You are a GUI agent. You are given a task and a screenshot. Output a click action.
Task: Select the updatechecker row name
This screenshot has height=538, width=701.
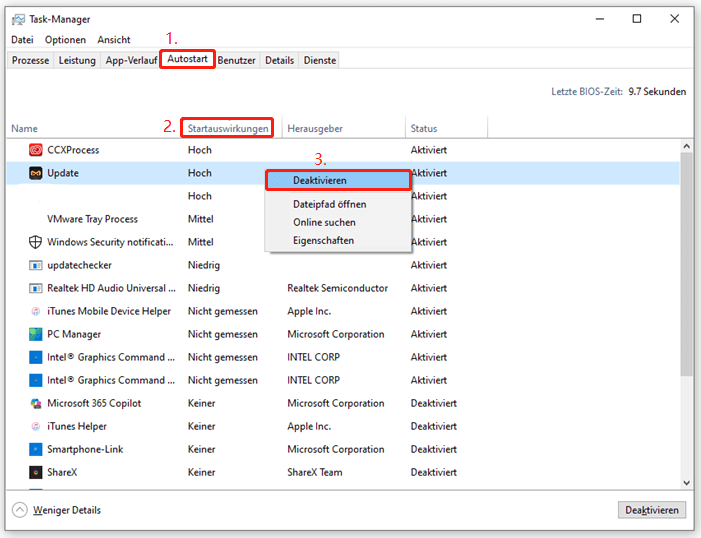tap(80, 265)
